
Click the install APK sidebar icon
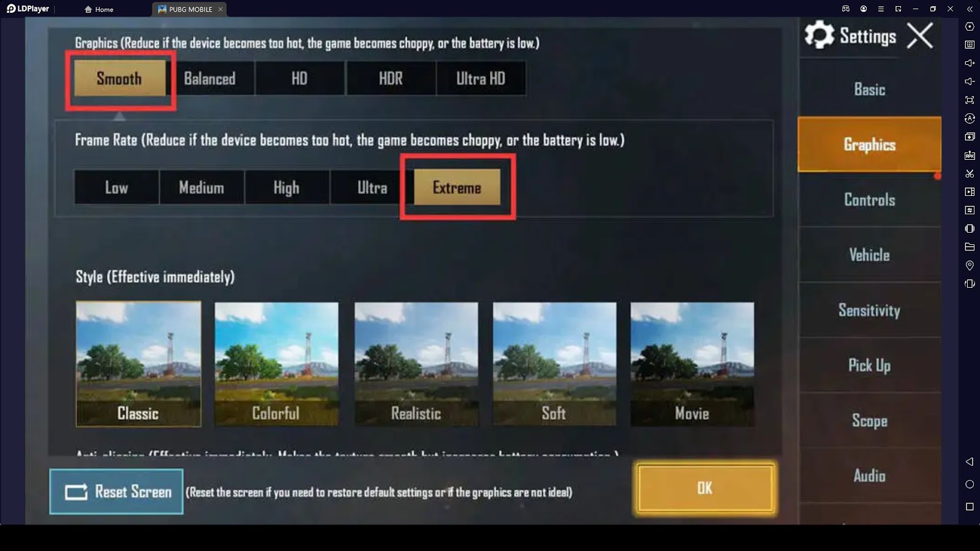(x=970, y=155)
